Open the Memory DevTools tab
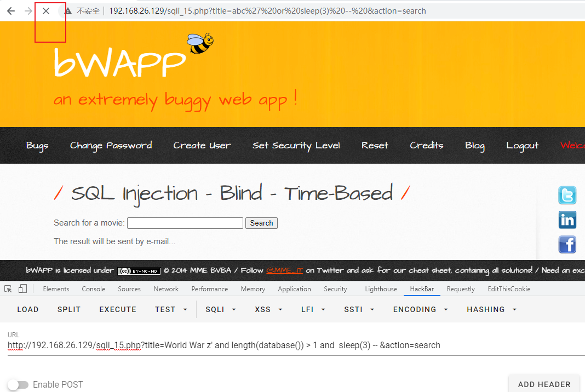585x392 pixels. 253,289
